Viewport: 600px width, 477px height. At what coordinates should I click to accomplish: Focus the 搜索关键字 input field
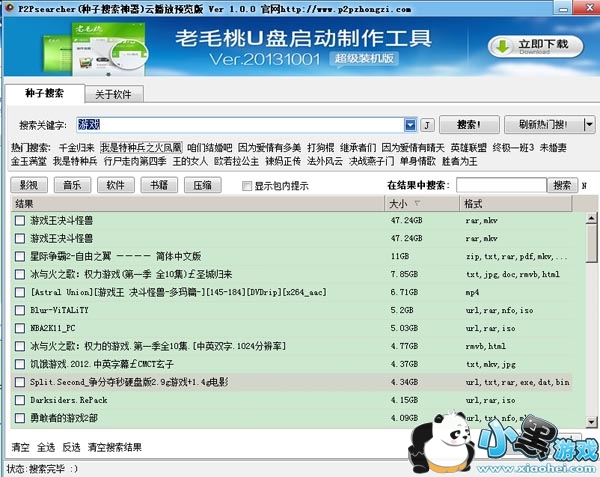point(240,125)
